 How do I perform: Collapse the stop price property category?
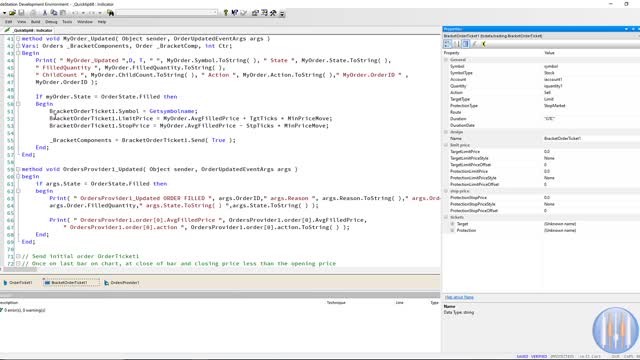[446, 191]
